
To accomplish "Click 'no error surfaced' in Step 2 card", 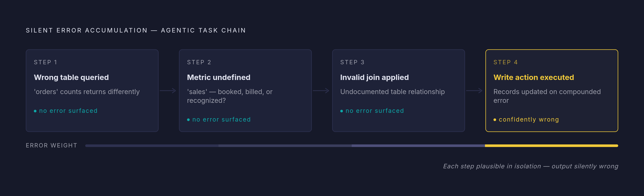I will [221, 120].
